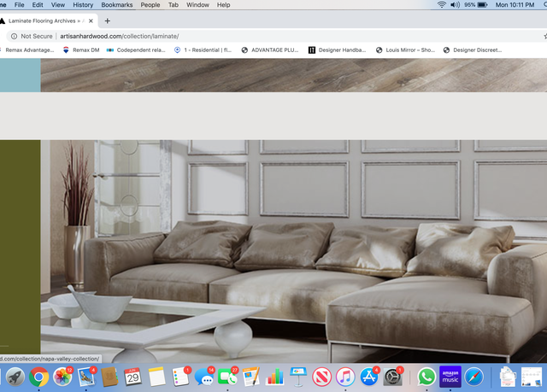Open the Tab menu
Screen dimensions: 547x392
174,5
